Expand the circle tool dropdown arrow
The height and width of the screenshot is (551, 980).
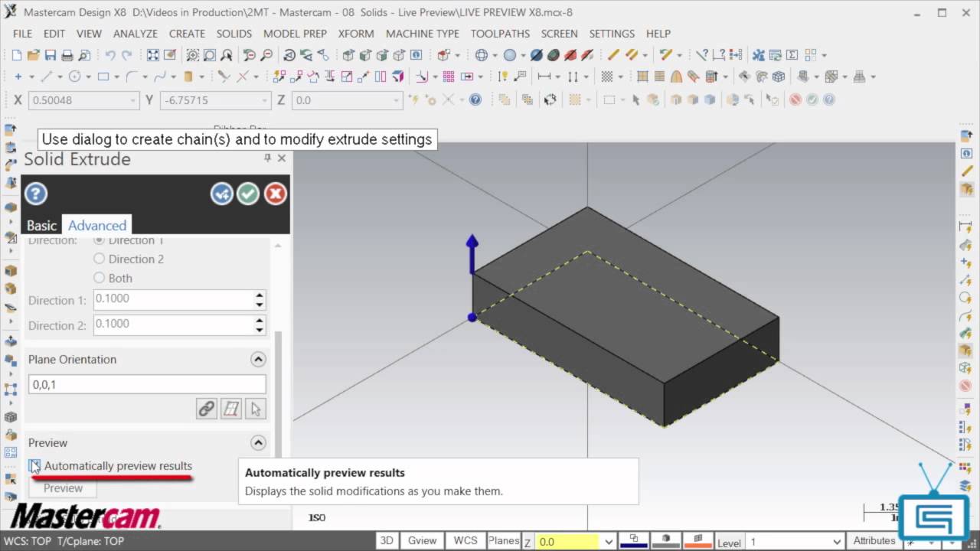pyautogui.click(x=89, y=77)
